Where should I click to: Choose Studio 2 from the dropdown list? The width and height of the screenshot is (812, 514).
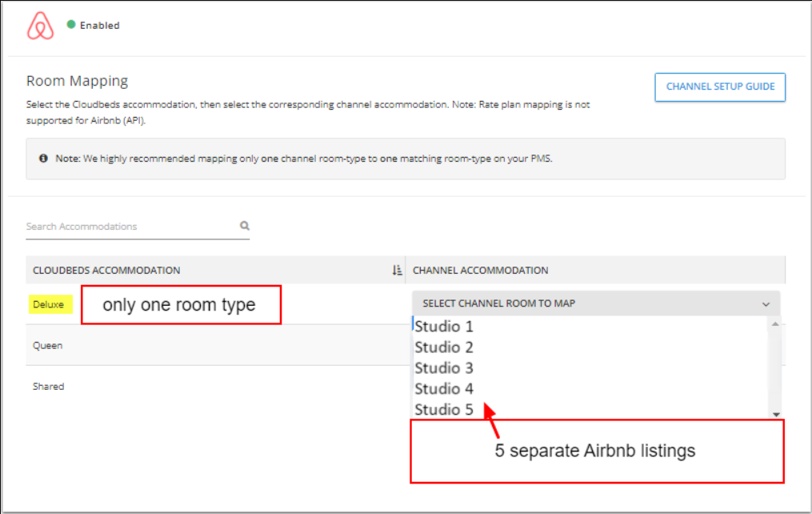[444, 347]
